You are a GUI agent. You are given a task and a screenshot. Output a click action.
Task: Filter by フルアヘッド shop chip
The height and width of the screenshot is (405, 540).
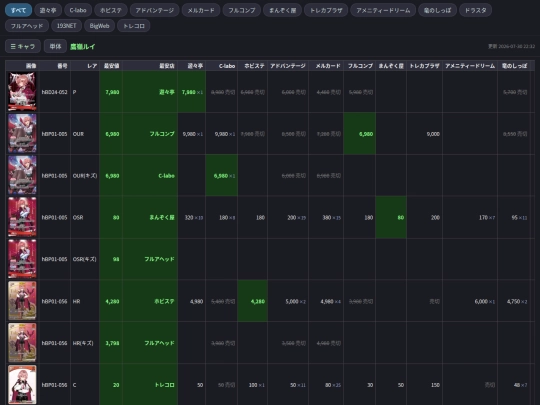pos(27,26)
